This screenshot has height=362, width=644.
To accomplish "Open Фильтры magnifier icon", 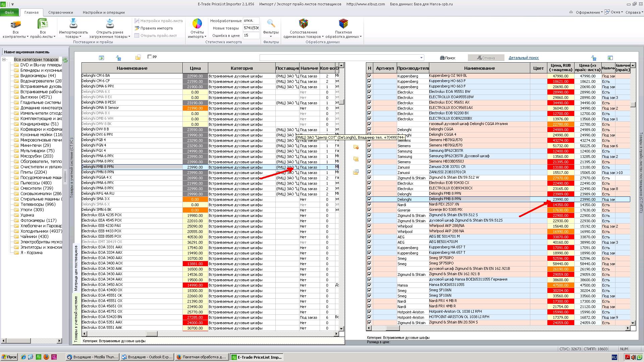I will (x=271, y=24).
